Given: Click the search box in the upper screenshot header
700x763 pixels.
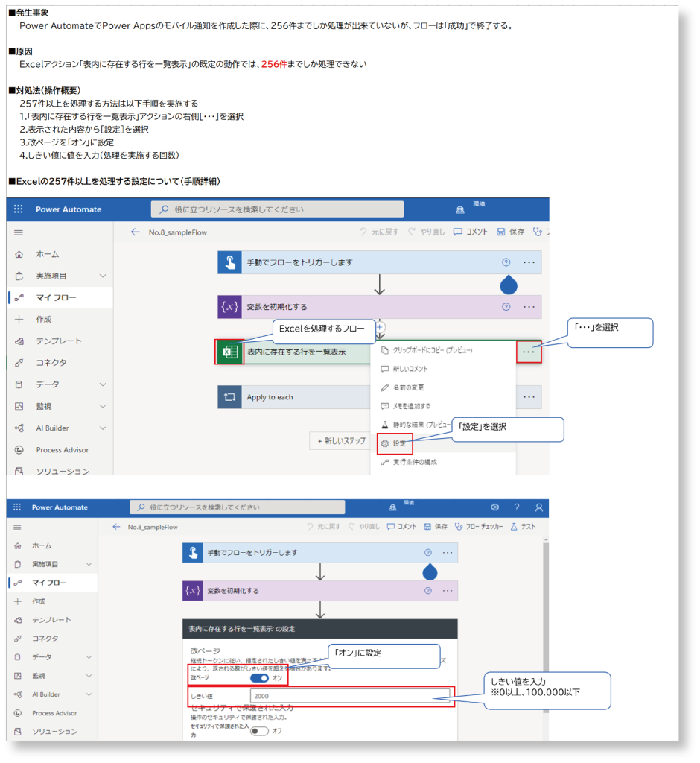Looking at the screenshot, I should click(x=277, y=209).
